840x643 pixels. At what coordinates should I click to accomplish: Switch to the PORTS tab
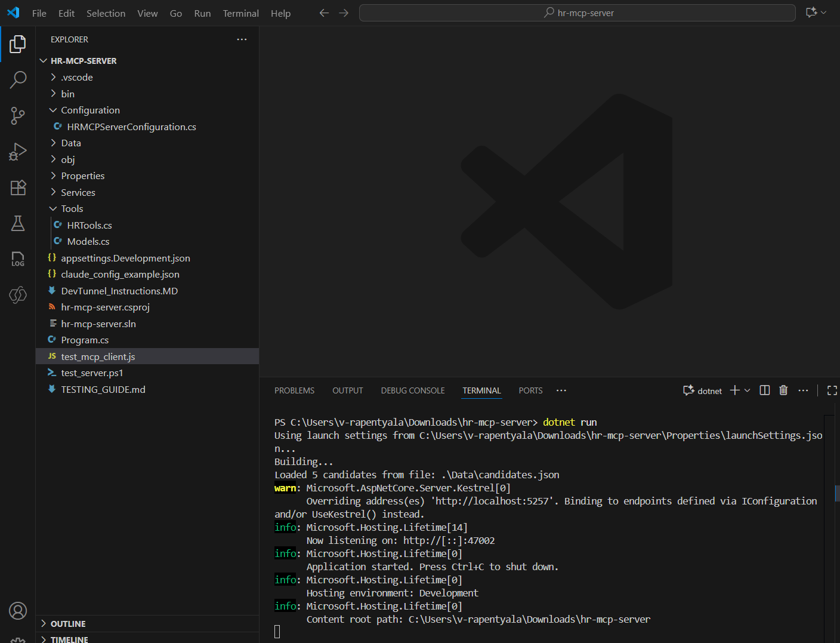tap(530, 390)
